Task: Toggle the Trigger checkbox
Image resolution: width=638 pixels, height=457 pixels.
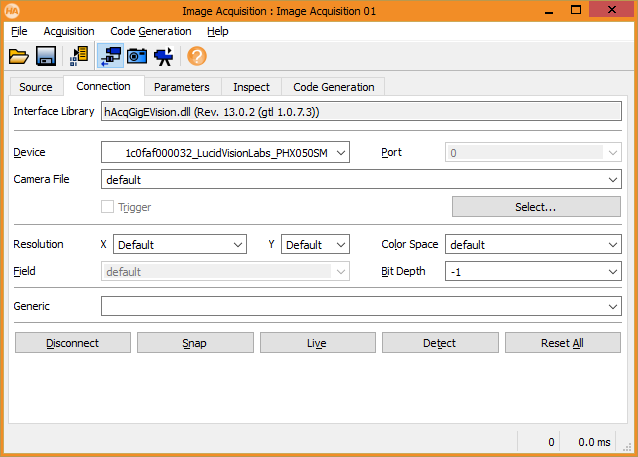Action: coord(107,207)
